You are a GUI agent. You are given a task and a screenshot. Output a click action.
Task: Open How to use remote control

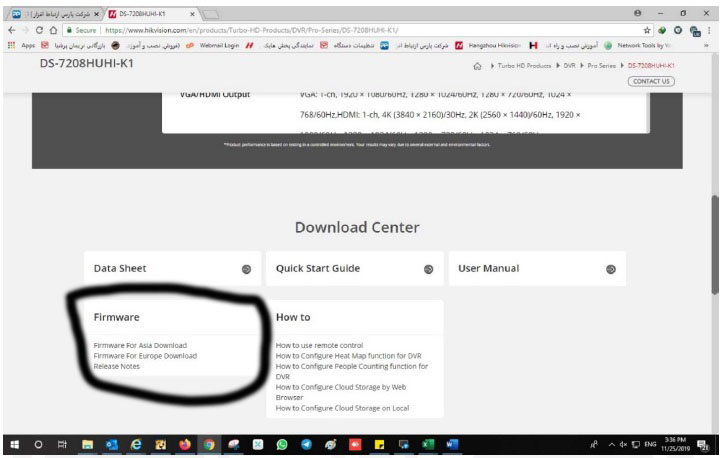click(320, 345)
